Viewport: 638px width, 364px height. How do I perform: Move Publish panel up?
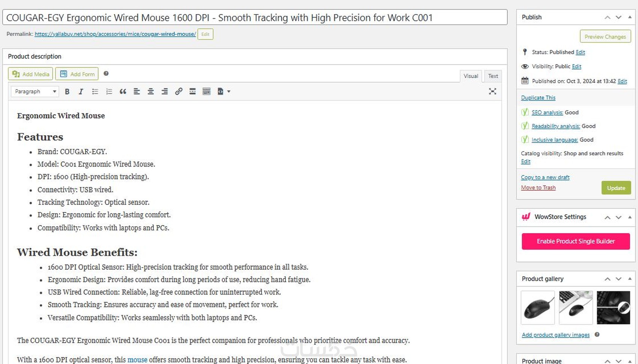pyautogui.click(x=607, y=17)
